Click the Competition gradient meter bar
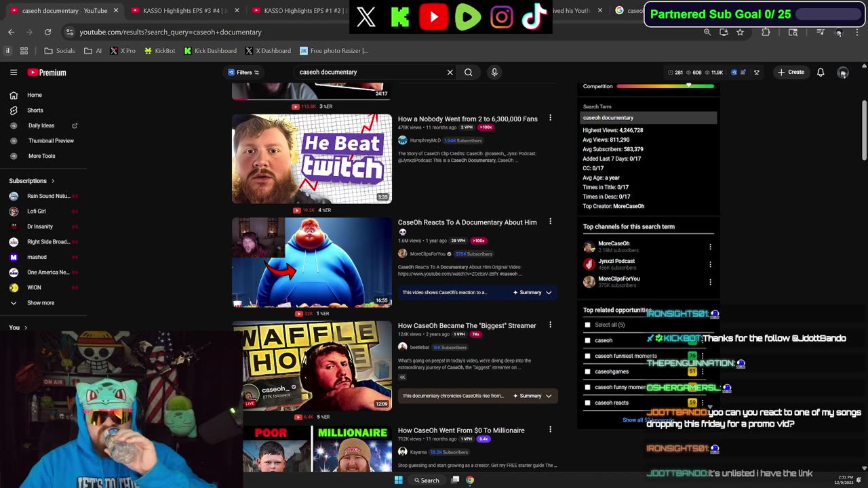Image resolution: width=868 pixels, height=488 pixels. tap(665, 86)
